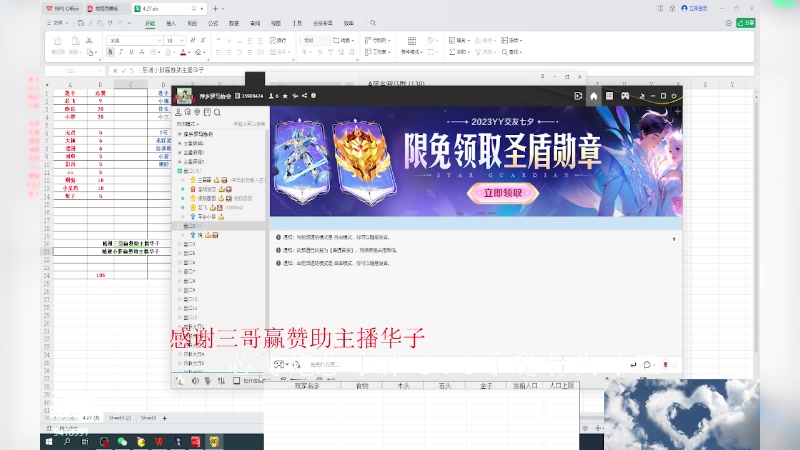Click the YY microphone icon
The width and height of the screenshot is (800, 450).
[208, 381]
